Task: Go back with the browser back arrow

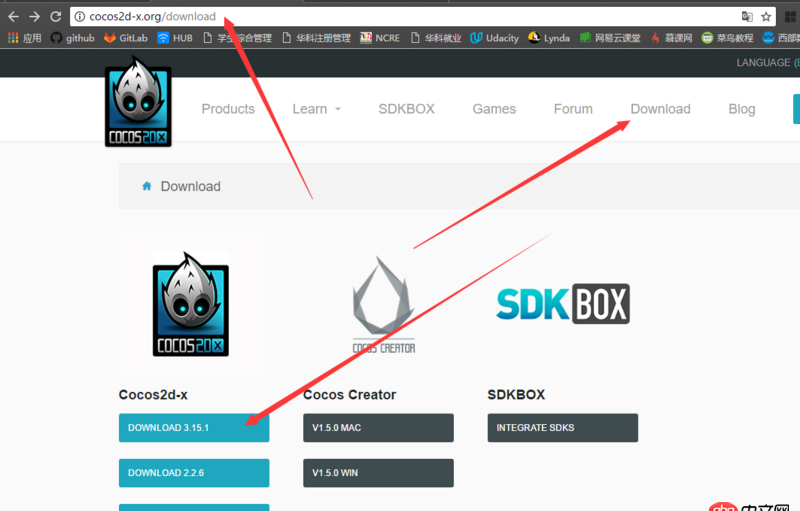Action: [13, 17]
